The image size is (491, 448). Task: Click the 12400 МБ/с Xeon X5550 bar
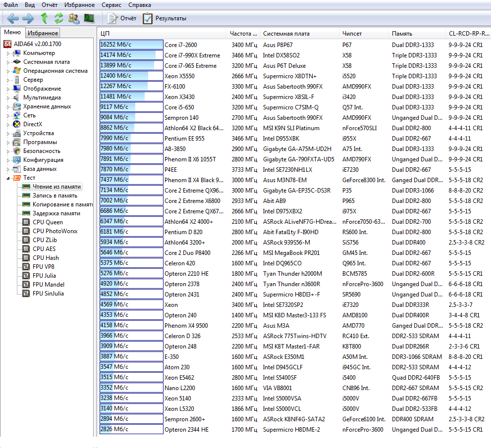131,76
